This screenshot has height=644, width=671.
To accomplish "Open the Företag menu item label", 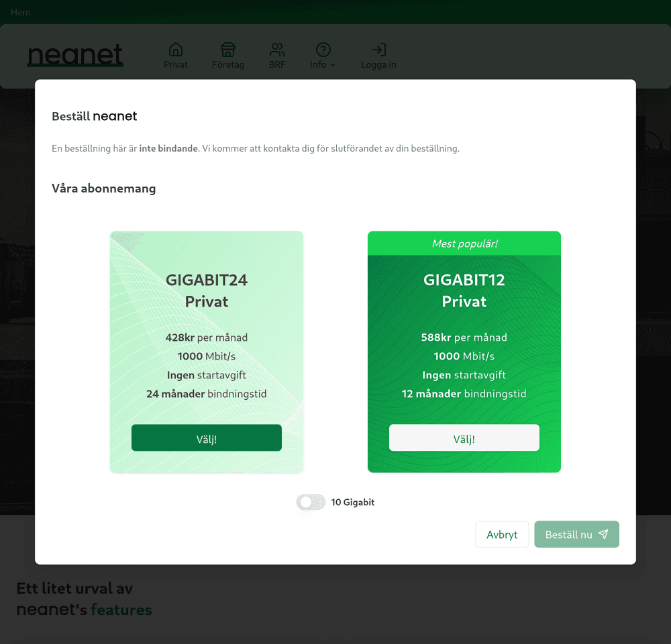I will click(x=228, y=65).
